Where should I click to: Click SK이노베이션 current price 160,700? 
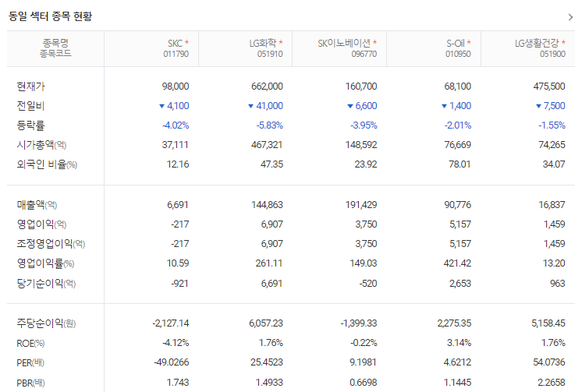click(x=361, y=87)
